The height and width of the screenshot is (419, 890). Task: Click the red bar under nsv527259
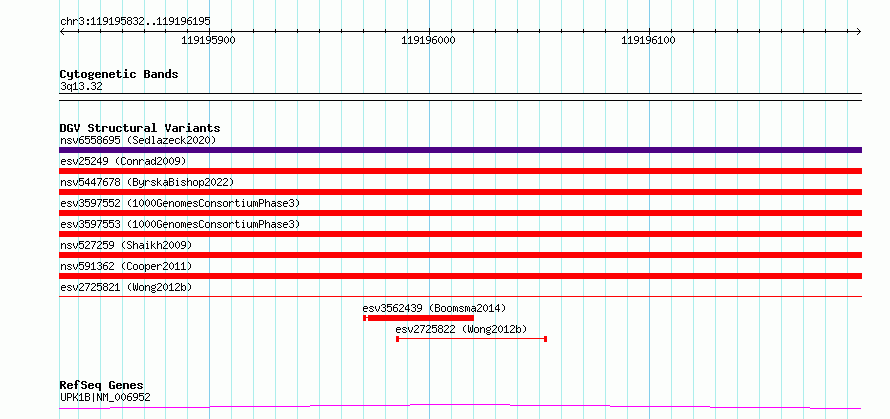click(460, 255)
